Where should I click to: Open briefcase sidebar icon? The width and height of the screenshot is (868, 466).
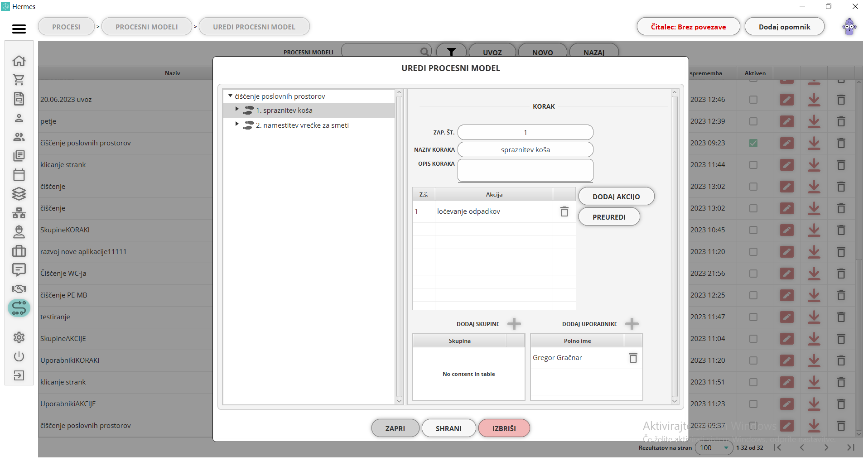[19, 251]
